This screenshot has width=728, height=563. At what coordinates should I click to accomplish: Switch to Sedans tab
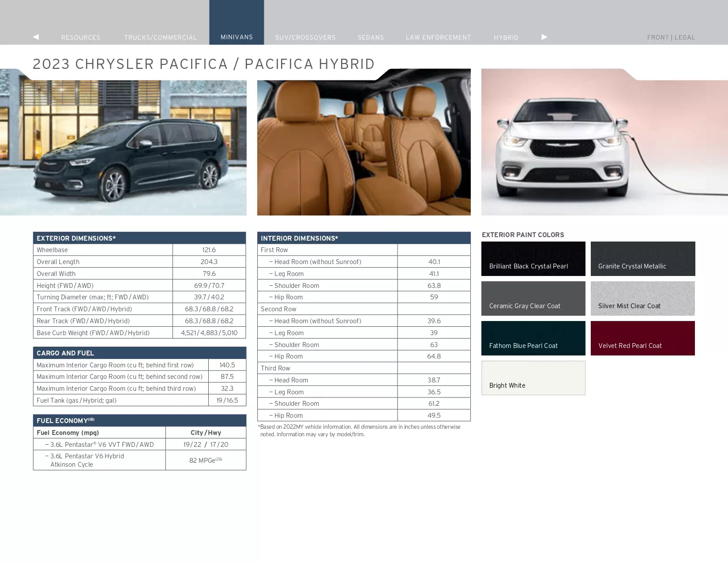click(371, 38)
